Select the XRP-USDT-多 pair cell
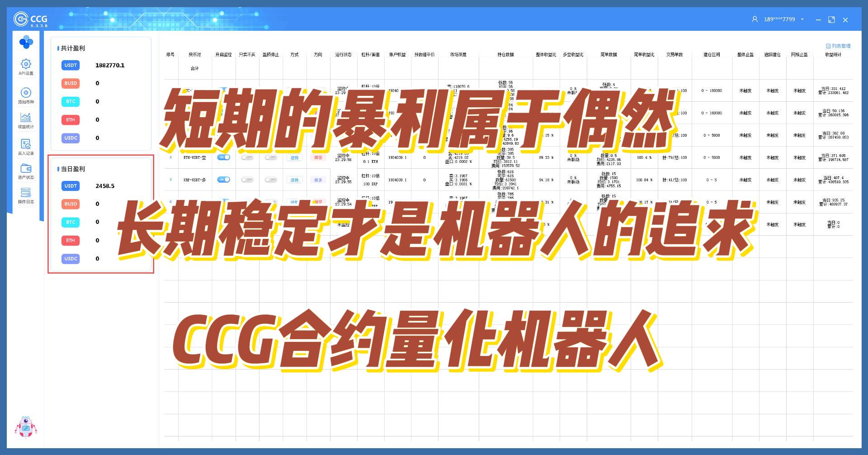The height and width of the screenshot is (455, 868). click(x=195, y=180)
